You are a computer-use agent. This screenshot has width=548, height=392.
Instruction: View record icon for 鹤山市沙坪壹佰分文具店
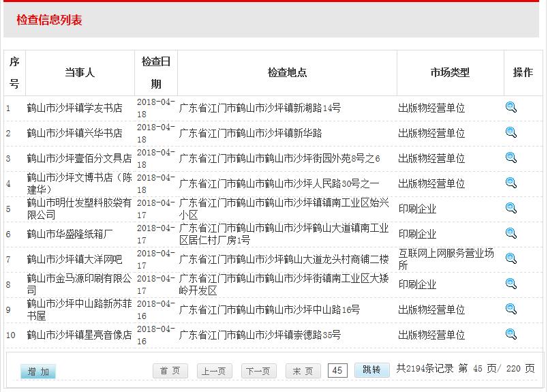511,157
